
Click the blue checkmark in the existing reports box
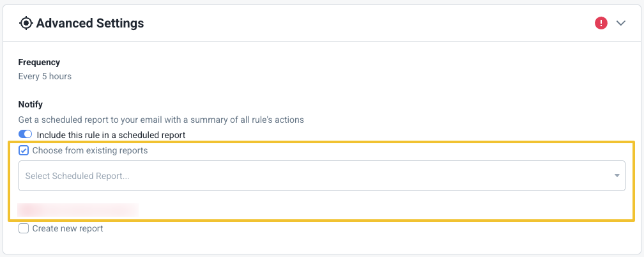tap(24, 150)
